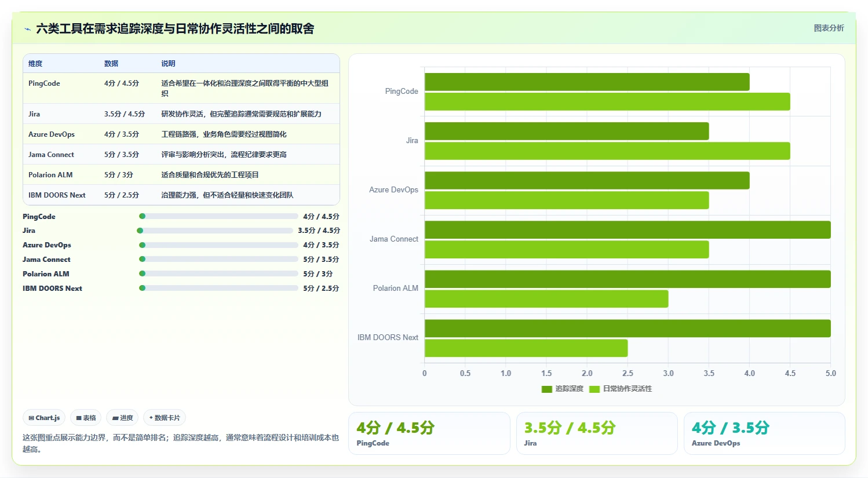Click the 适合质量和合规优先的工程项目 description cell
This screenshot has width=868, height=478.
pos(210,175)
